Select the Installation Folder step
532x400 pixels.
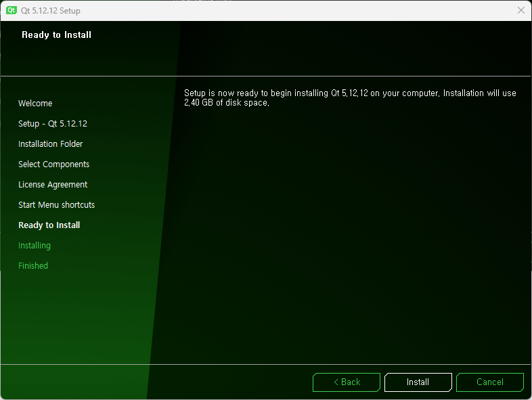tap(51, 144)
